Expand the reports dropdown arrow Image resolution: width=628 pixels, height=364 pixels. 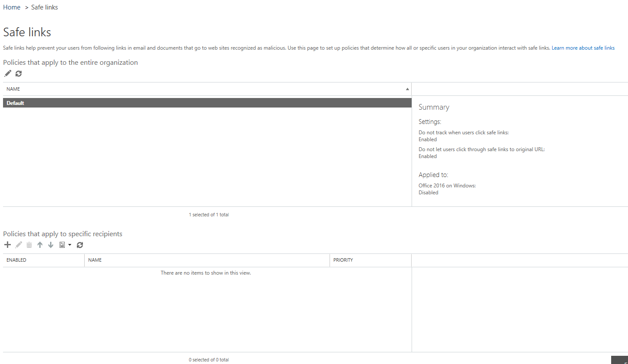(70, 245)
